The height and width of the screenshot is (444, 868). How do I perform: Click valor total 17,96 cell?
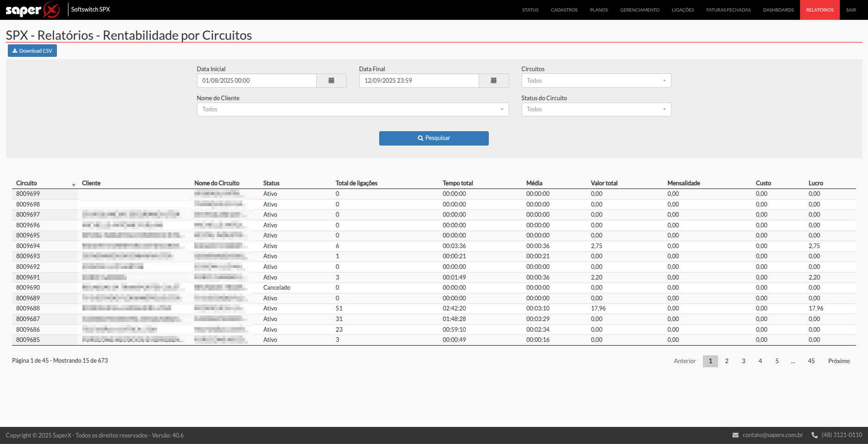point(598,309)
